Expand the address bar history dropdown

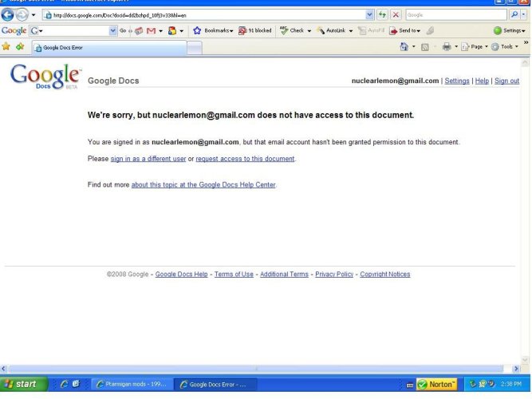[369, 15]
